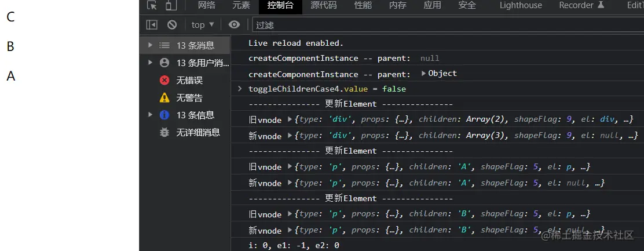This screenshot has width=644, height=251.
Task: Click the 过滤 filter input field
Action: click(x=448, y=25)
